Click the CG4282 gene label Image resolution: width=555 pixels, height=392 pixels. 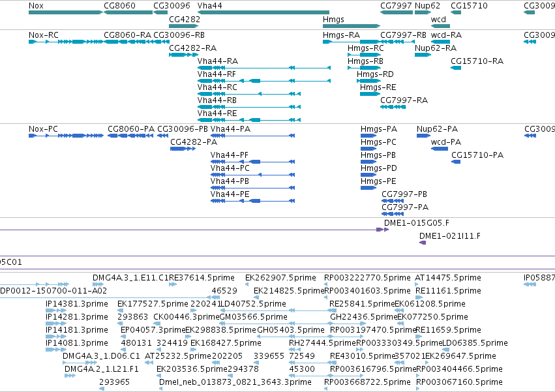coord(185,19)
